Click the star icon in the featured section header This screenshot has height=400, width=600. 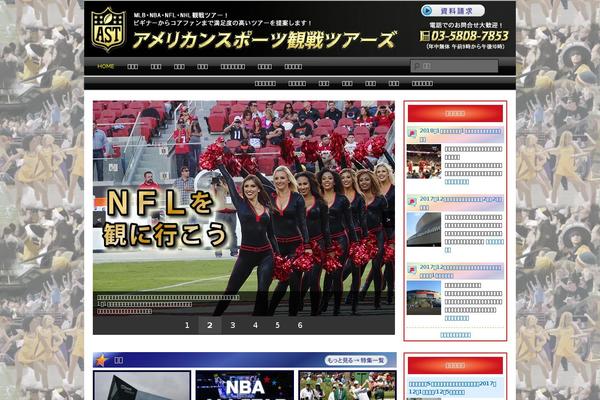(x=102, y=360)
